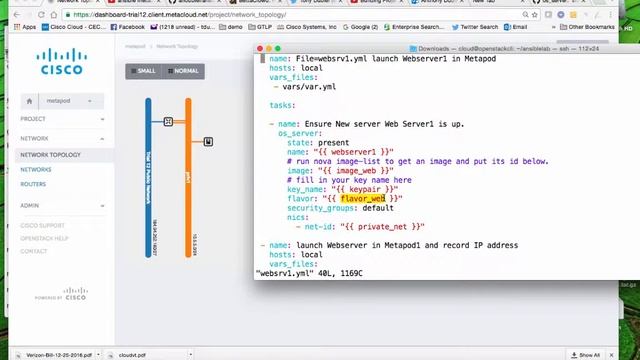Click the "vars/var.yml" text in the terminal
640x360 pixels.
(x=309, y=87)
